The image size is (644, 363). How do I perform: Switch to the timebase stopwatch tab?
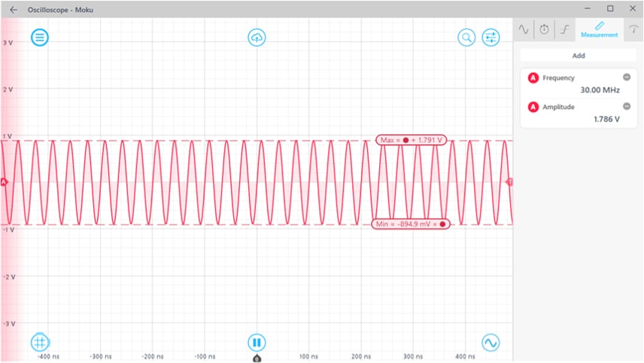[544, 29]
